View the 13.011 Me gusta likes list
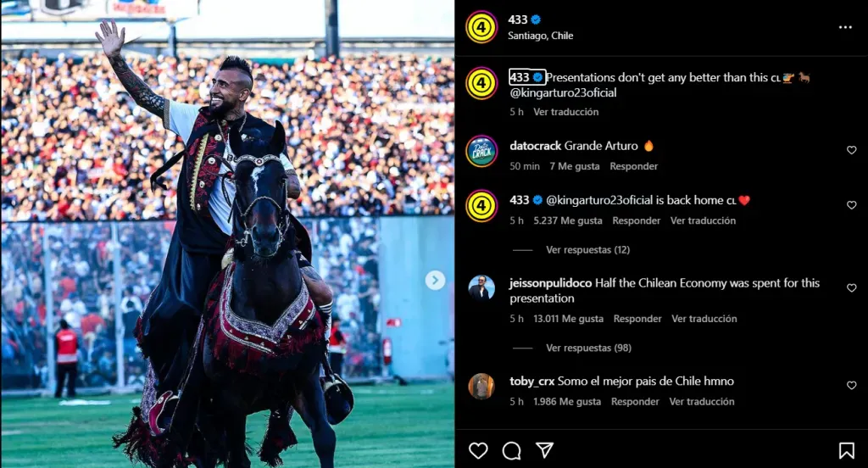The height and width of the screenshot is (468, 868). pos(568,319)
